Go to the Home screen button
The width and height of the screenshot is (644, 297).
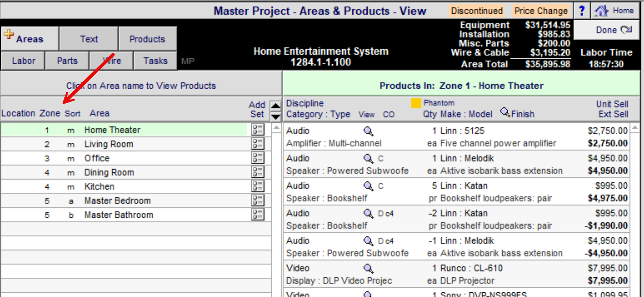coord(615,11)
